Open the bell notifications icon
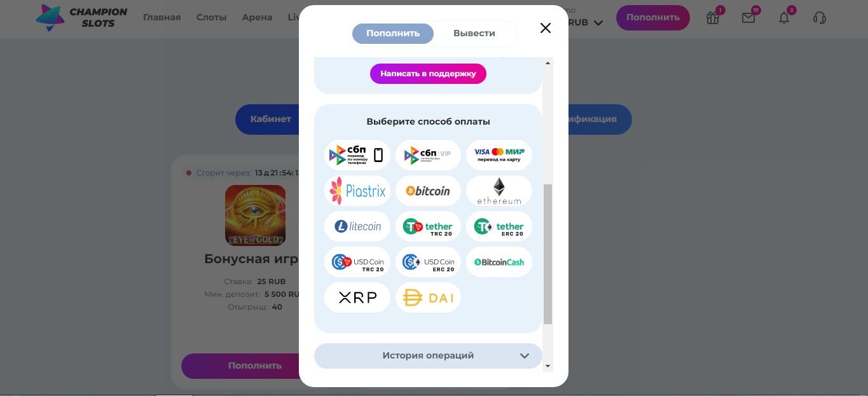The image size is (868, 396). coord(784,18)
